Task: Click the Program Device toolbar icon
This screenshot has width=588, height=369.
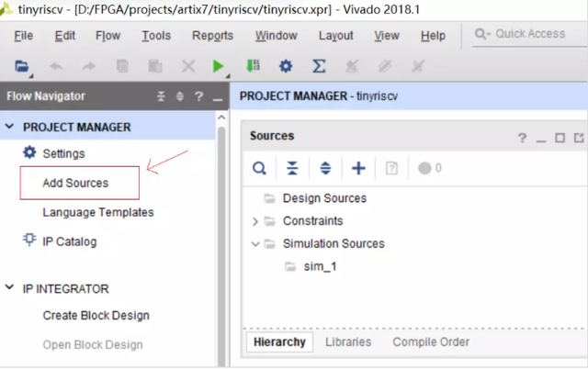Action: (x=253, y=66)
